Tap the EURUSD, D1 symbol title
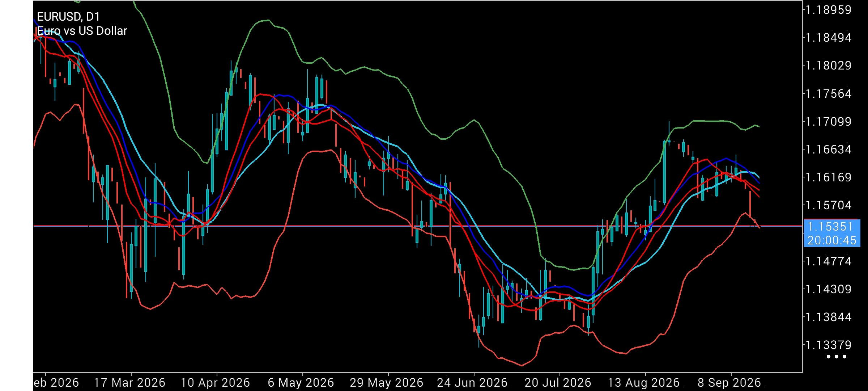868x391 pixels. pyautogui.click(x=68, y=17)
